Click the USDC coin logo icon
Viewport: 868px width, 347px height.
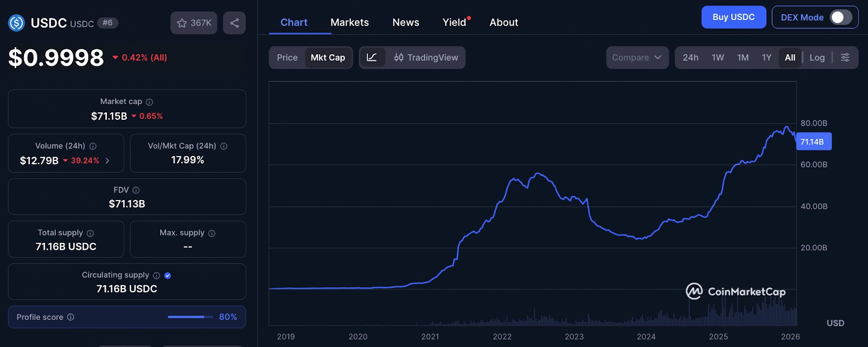point(16,23)
